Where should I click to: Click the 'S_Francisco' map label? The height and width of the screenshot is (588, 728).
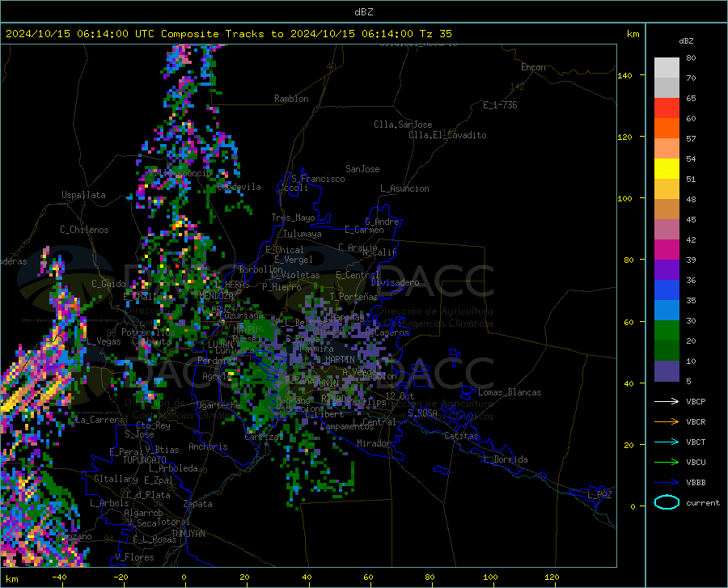pyautogui.click(x=318, y=179)
